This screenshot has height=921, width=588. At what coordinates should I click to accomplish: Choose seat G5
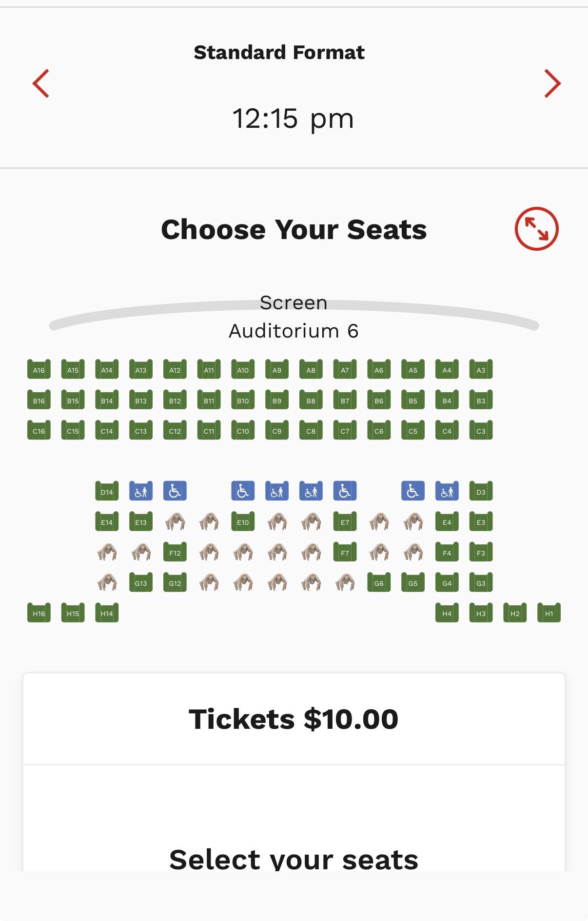[412, 582]
